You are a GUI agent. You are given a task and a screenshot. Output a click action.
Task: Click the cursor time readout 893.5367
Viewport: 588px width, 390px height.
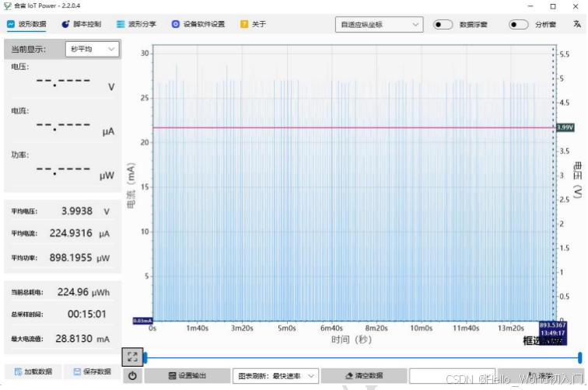pos(553,325)
